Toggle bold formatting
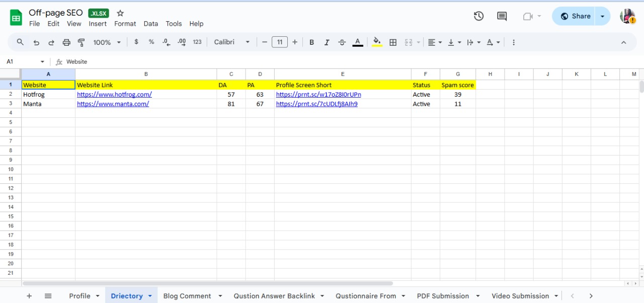 311,42
